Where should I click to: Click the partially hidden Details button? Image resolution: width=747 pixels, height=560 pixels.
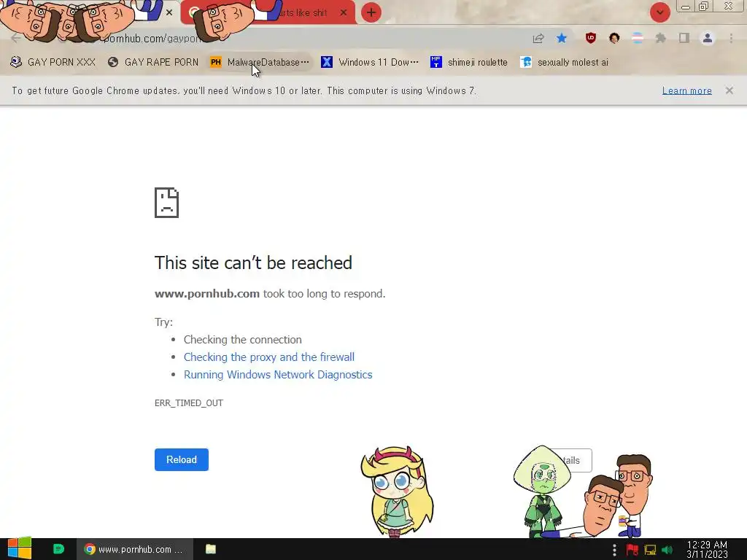click(578, 461)
